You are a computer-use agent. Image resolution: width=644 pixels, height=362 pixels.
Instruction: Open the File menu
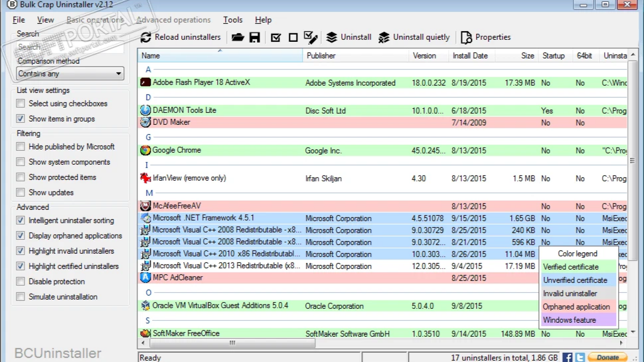pyautogui.click(x=19, y=20)
